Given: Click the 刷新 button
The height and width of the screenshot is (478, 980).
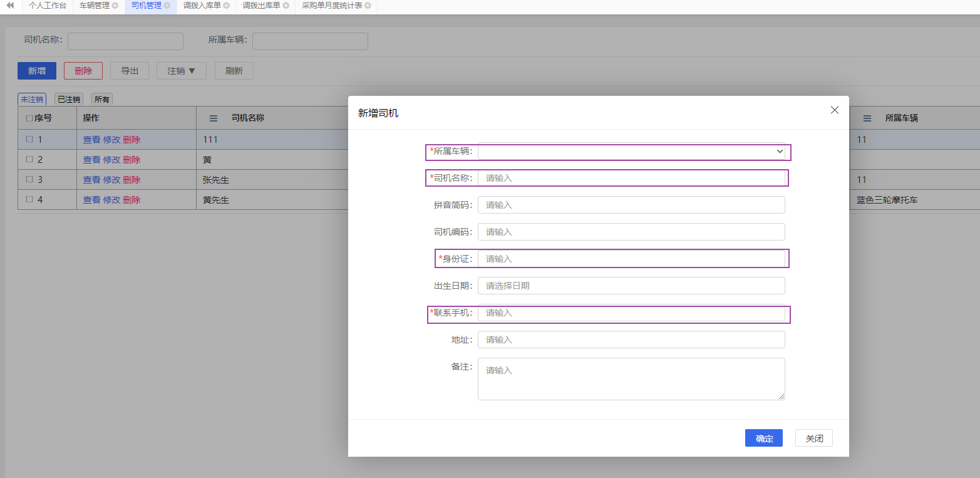Looking at the screenshot, I should tap(234, 71).
